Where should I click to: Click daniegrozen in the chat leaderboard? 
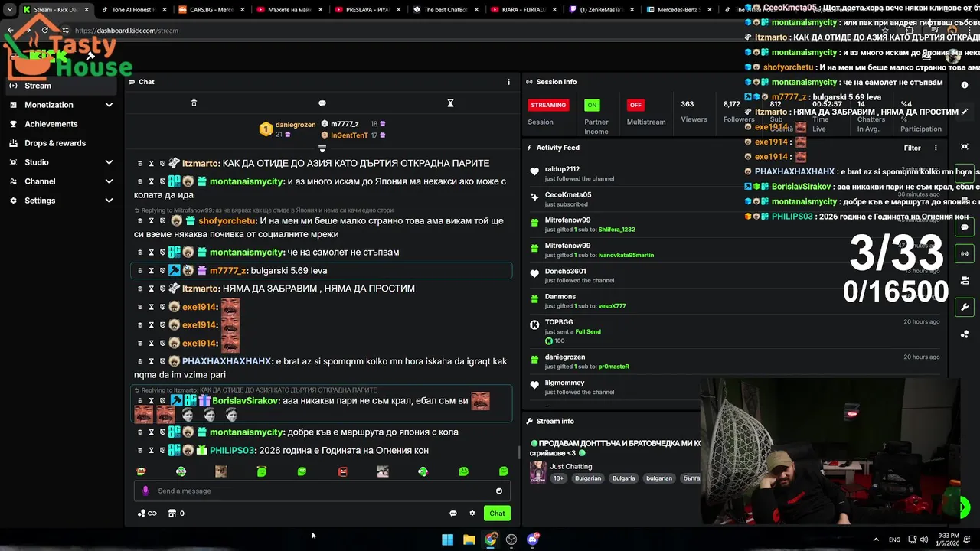coord(295,125)
